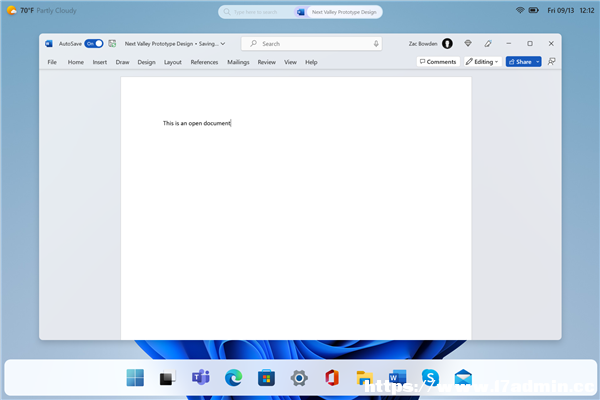Screen dimensions: 600x400
Task: Minimize the Word window
Action: (509, 44)
